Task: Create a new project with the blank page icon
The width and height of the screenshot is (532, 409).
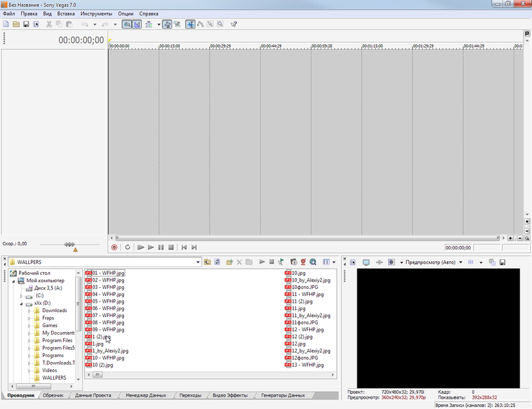Action: [x=6, y=25]
